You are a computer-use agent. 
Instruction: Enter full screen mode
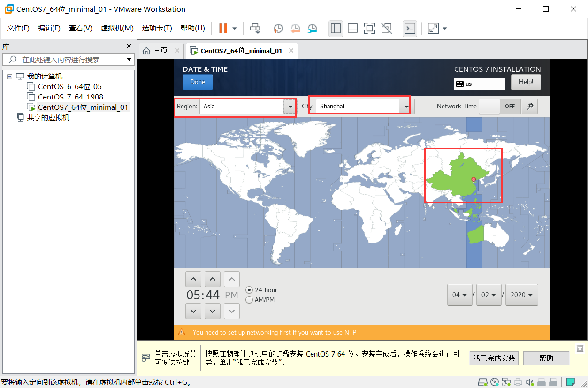[x=369, y=29]
